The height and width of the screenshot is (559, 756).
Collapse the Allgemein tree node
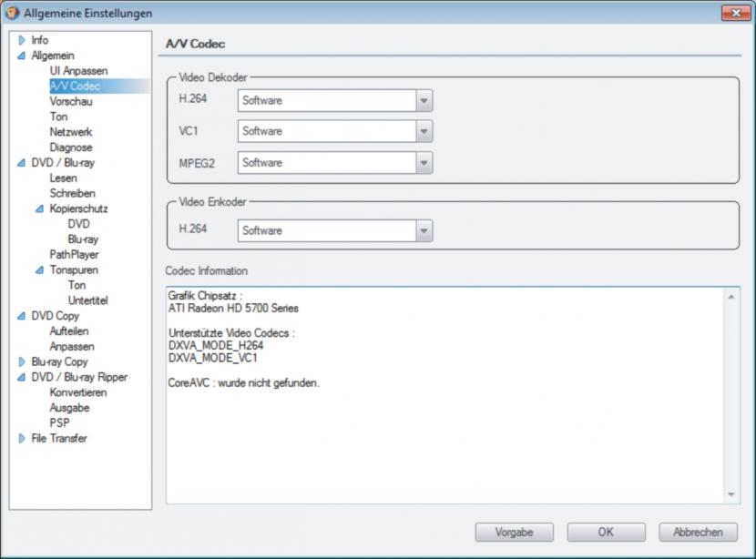tap(21, 56)
